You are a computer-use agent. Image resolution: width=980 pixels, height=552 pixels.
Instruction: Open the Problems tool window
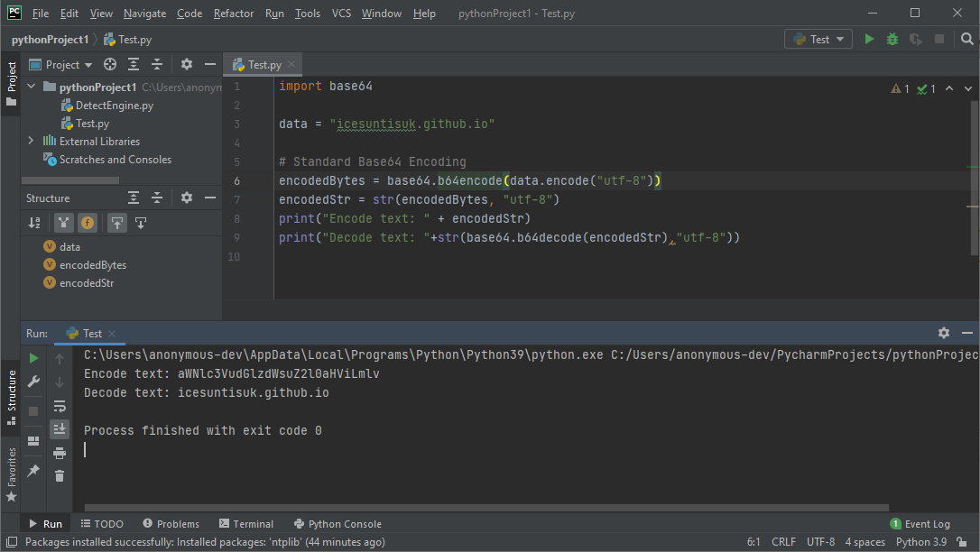(x=171, y=524)
